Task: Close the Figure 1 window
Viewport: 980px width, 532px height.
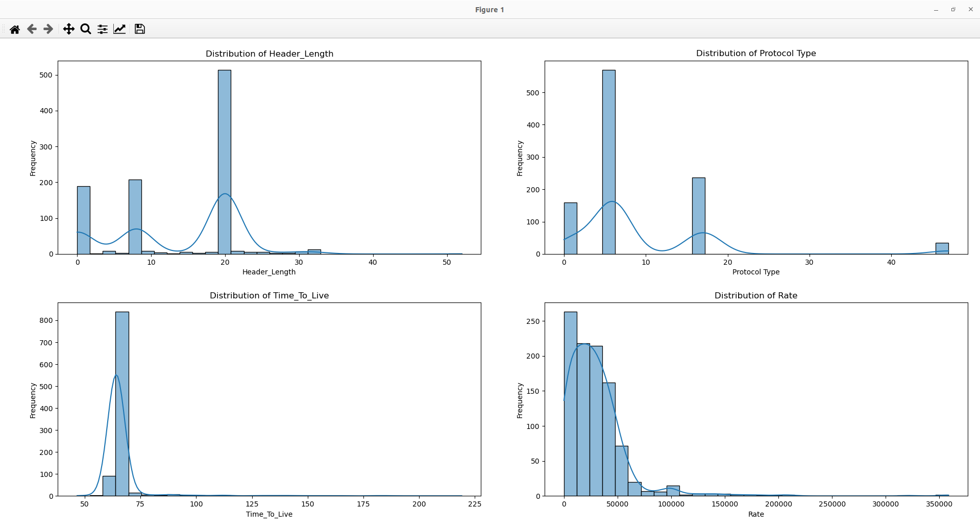Action: [970, 10]
